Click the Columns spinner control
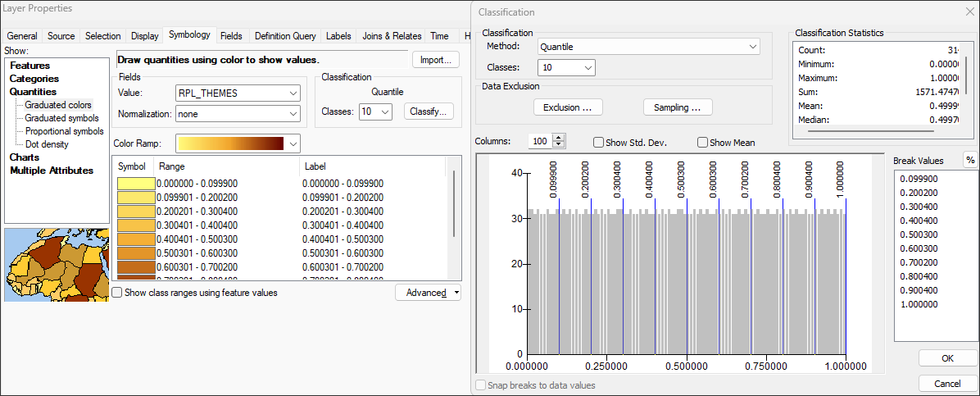 pyautogui.click(x=559, y=141)
